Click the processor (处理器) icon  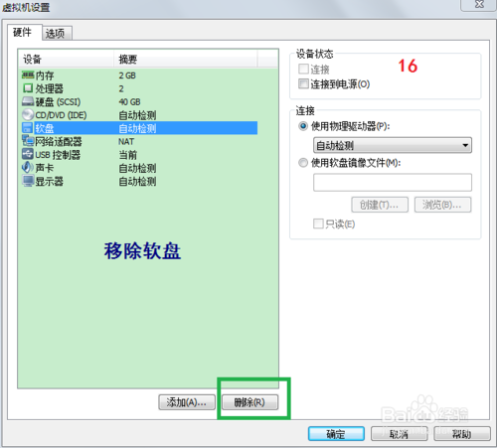click(28, 88)
